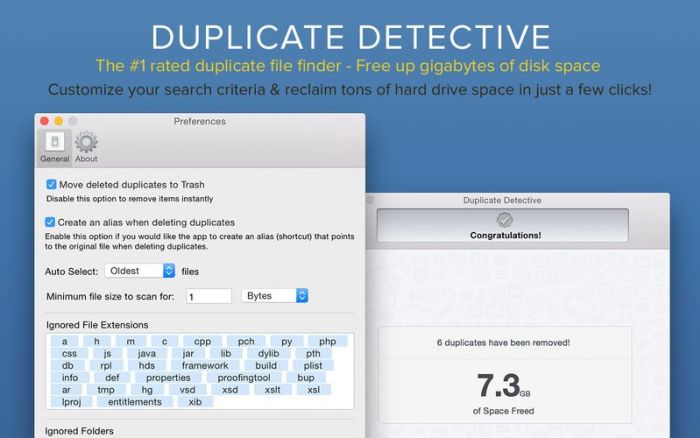Select the 'build' extension token
Viewport: 700px width, 438px height.
click(x=266, y=365)
